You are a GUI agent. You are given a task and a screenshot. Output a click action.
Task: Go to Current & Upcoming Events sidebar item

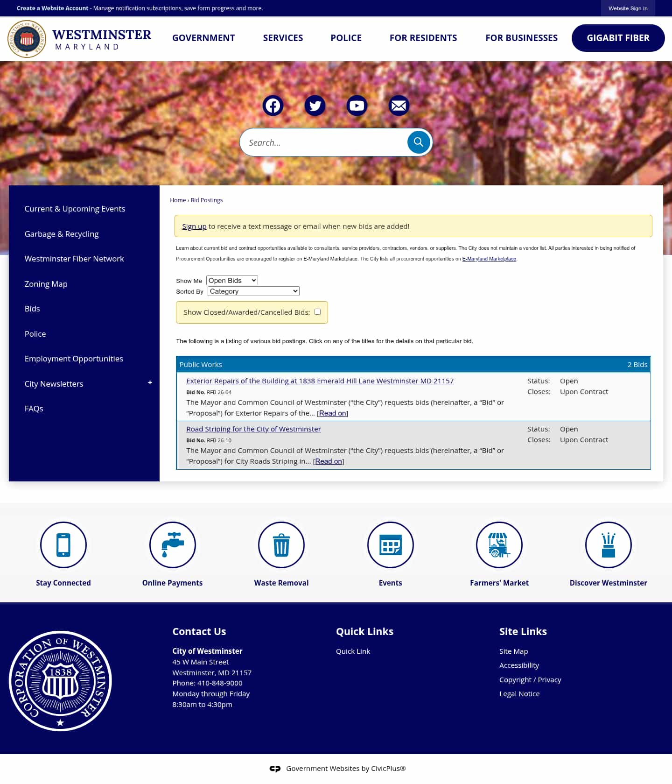pyautogui.click(x=75, y=209)
